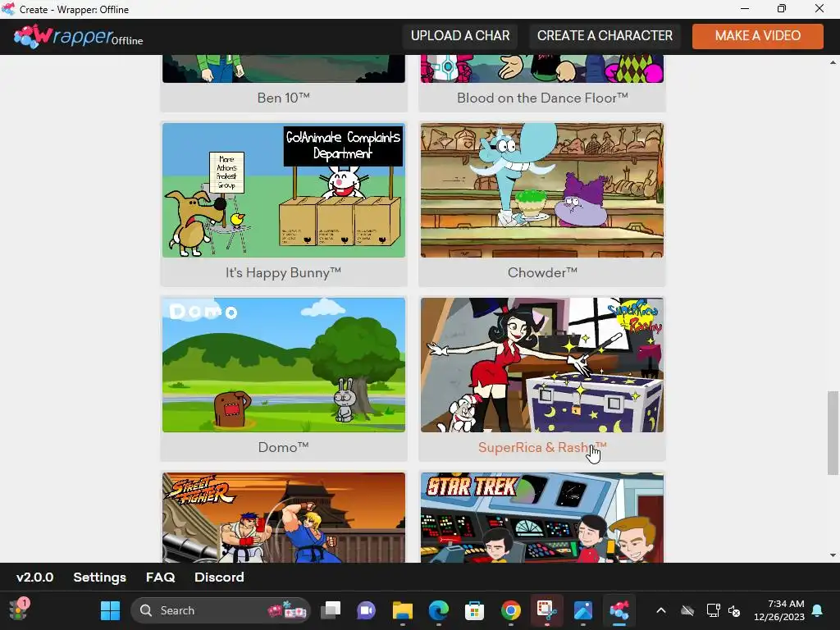Click the v2.0.0 version label
This screenshot has width=840, height=630.
pos(34,577)
